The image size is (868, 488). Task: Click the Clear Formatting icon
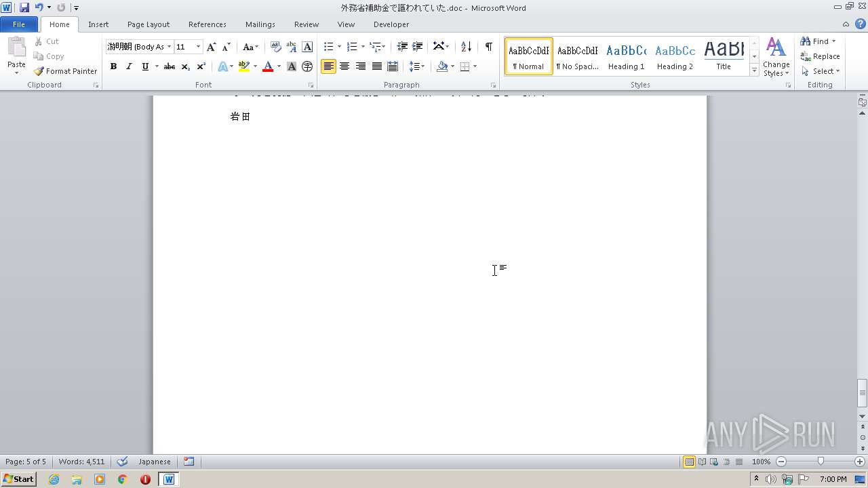tap(276, 47)
